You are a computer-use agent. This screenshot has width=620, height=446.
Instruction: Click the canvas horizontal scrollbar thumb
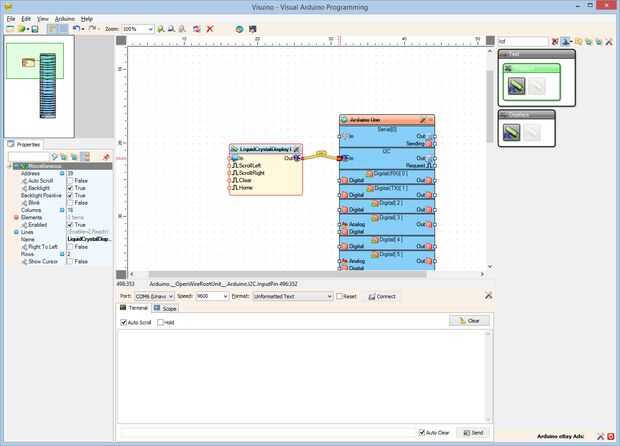[287, 274]
